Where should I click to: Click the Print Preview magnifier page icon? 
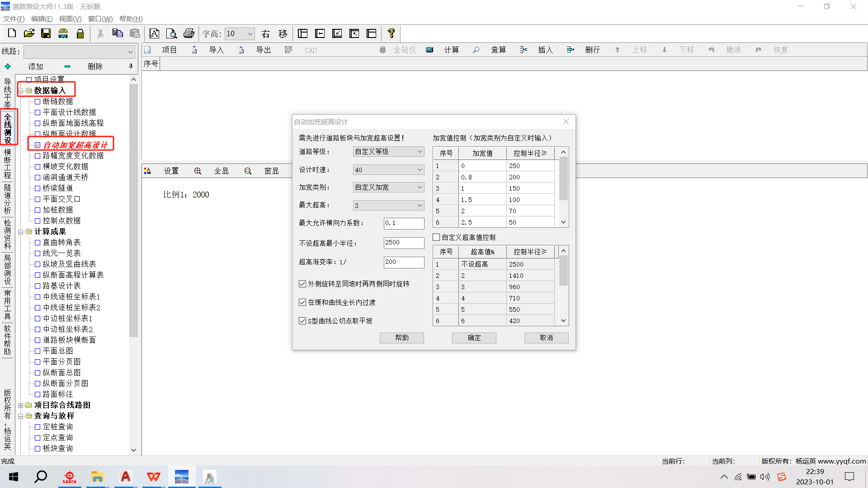point(171,33)
